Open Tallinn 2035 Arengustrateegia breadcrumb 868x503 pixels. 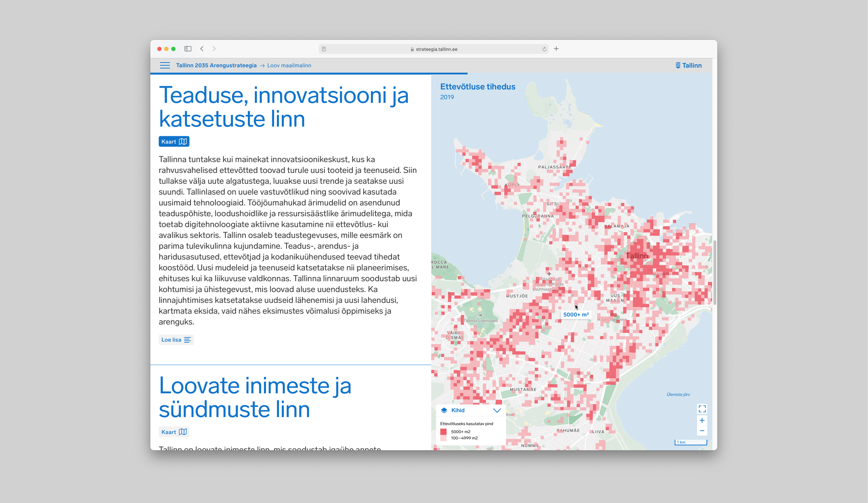point(216,65)
